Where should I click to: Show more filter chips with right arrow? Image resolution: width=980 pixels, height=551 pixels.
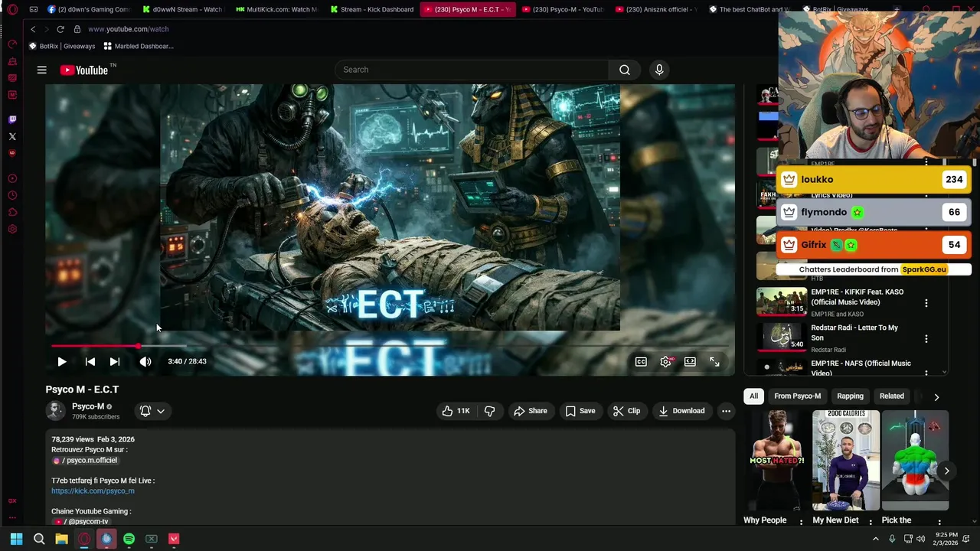pyautogui.click(x=936, y=396)
